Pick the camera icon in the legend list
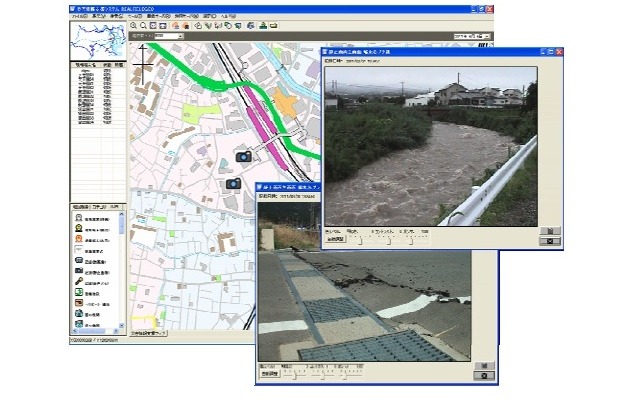640x400 pixels. tap(79, 271)
